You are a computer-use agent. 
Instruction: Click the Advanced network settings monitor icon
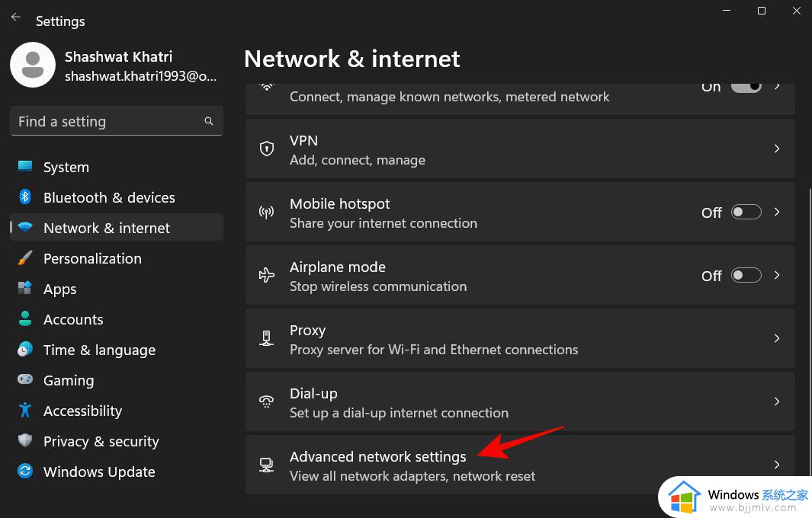[266, 465]
